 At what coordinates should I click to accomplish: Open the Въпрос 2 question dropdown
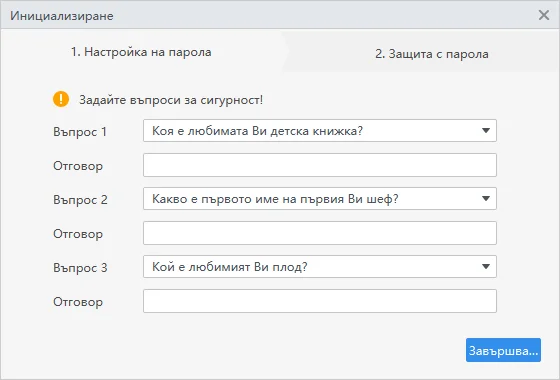click(x=320, y=199)
